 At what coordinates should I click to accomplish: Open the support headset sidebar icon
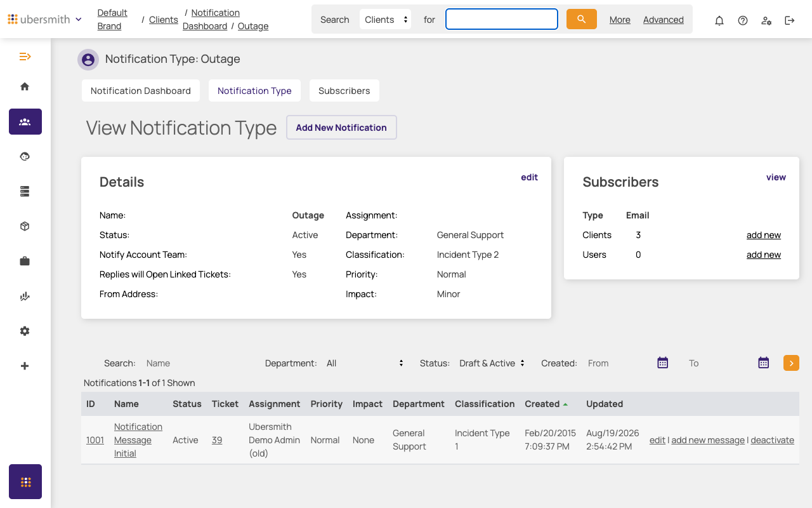click(25, 156)
